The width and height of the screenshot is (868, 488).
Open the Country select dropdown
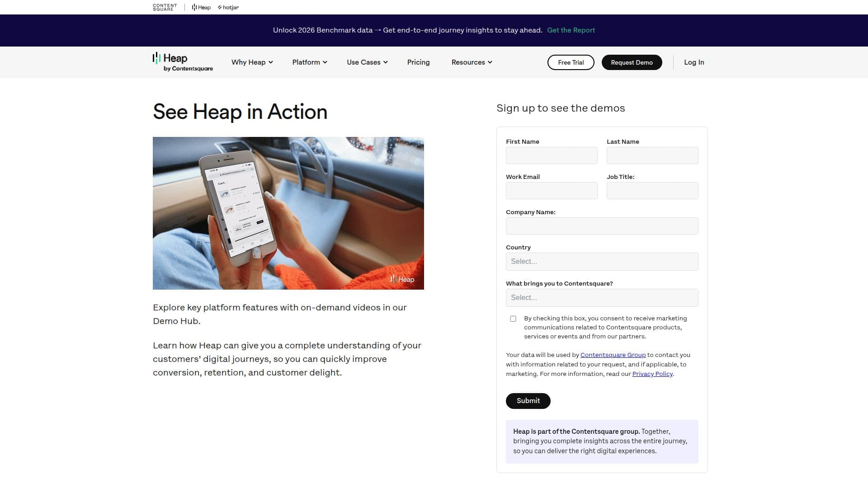click(602, 262)
